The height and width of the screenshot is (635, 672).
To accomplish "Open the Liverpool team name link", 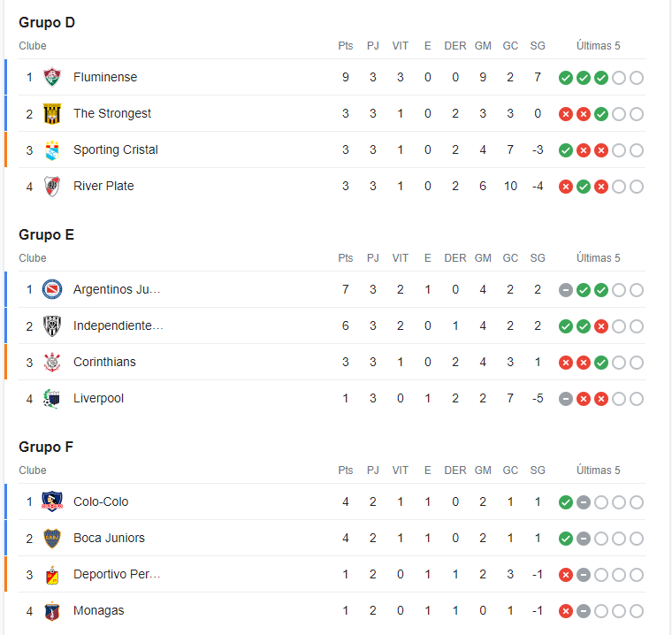I will [98, 398].
